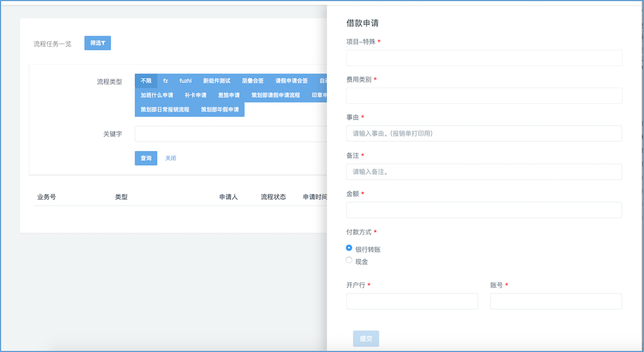Open the 项目-特殊 selection field
This screenshot has width=644, height=352.
point(484,58)
